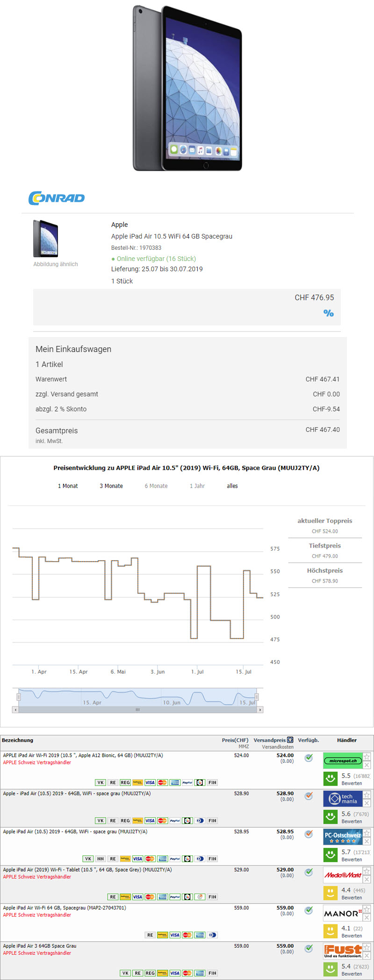Open the MediaMarkt retailer logo

coord(343,875)
